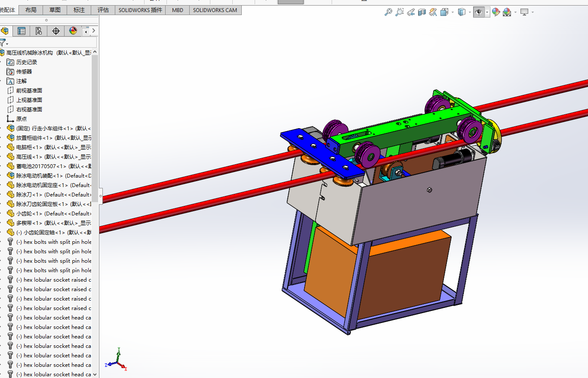Switch to the 装配体 tab

9,10
